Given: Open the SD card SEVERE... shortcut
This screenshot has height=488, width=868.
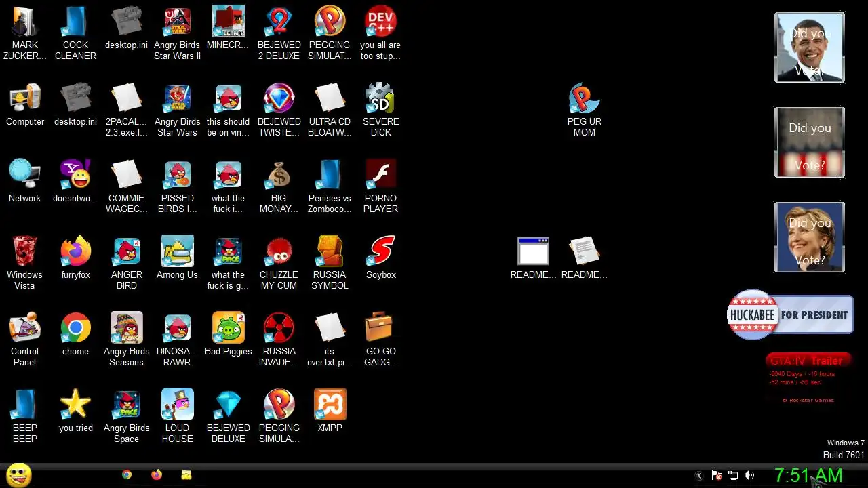Looking at the screenshot, I should pyautogui.click(x=381, y=110).
